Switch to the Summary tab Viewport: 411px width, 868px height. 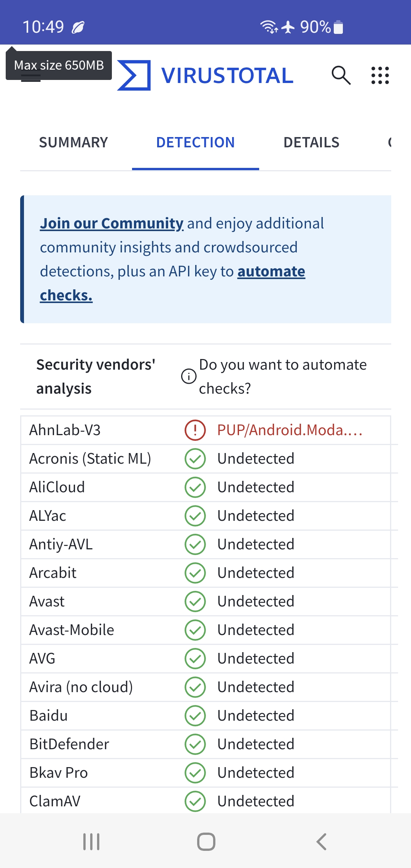pyautogui.click(x=73, y=142)
